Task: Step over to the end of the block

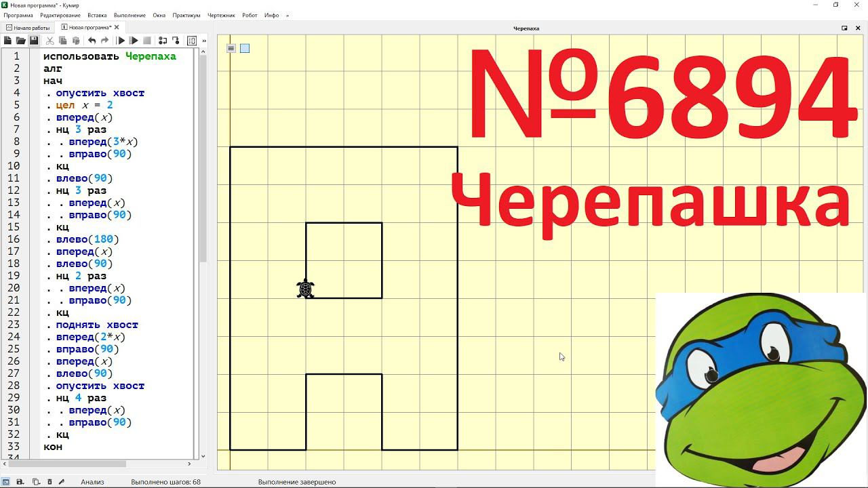Action: 176,41
